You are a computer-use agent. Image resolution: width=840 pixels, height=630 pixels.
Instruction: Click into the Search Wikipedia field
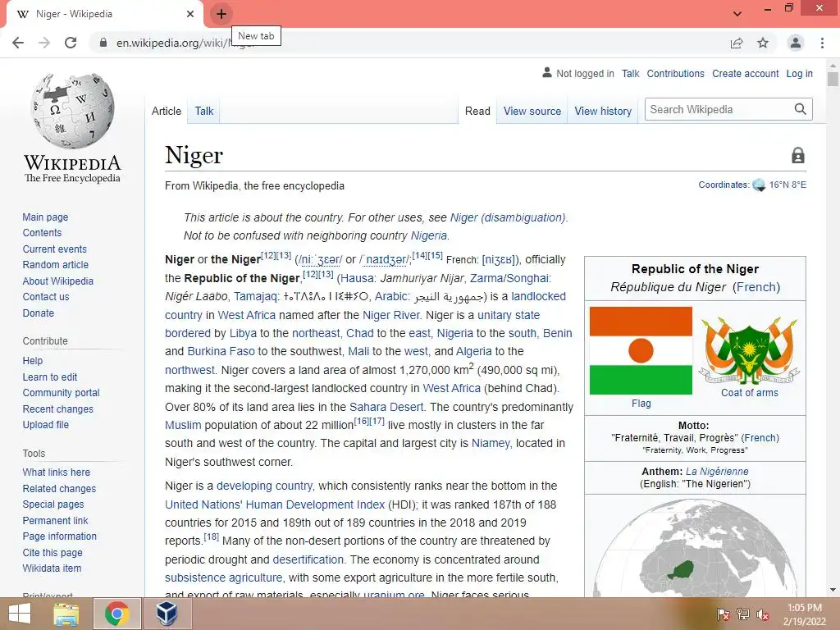719,109
